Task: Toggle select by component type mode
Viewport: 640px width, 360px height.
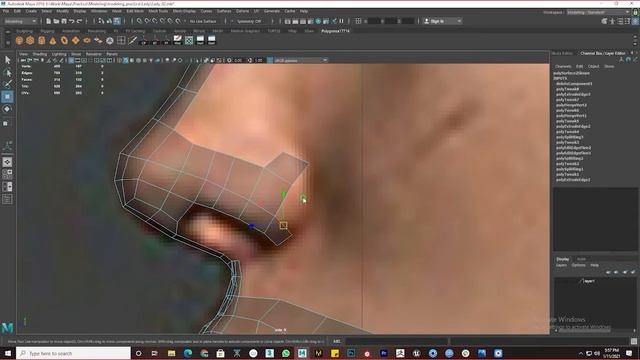Action: tap(117, 21)
